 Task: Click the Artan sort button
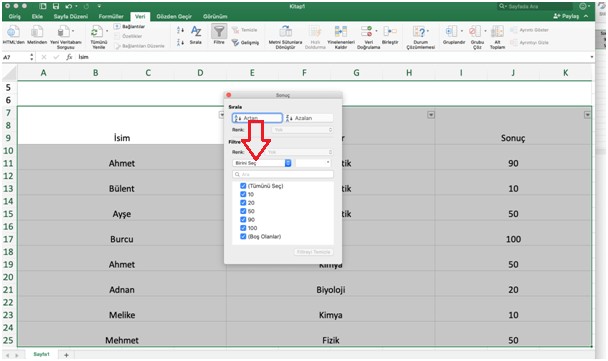click(x=257, y=118)
